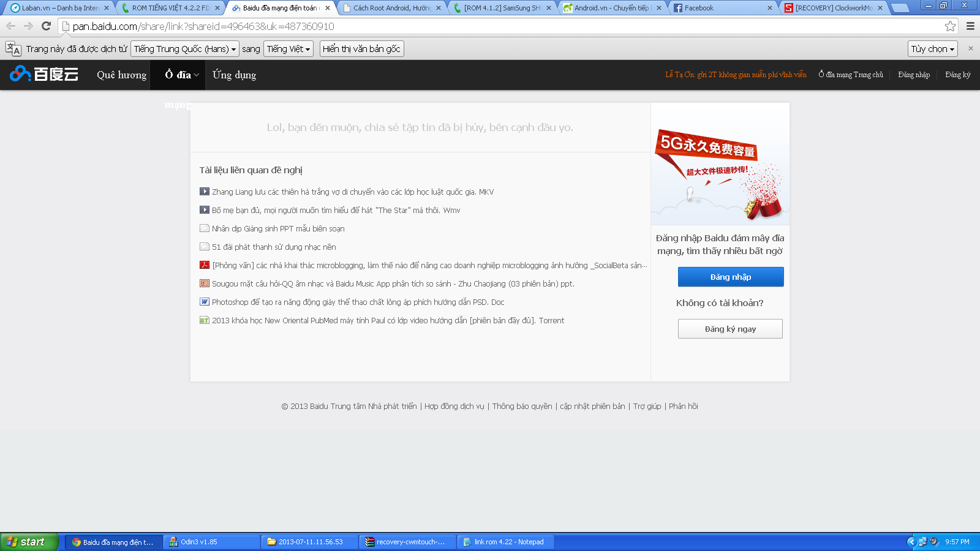
Task: Open the system tray expand arrow
Action: [911, 542]
